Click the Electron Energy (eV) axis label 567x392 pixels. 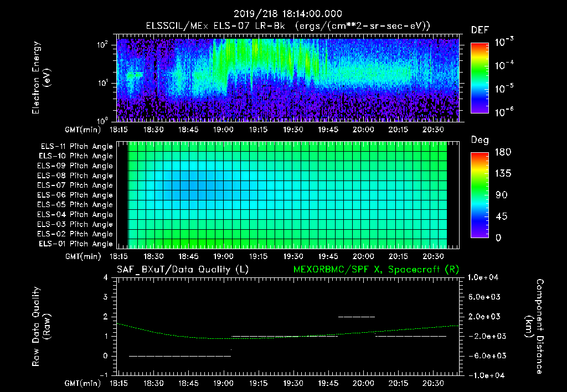pyautogui.click(x=41, y=78)
